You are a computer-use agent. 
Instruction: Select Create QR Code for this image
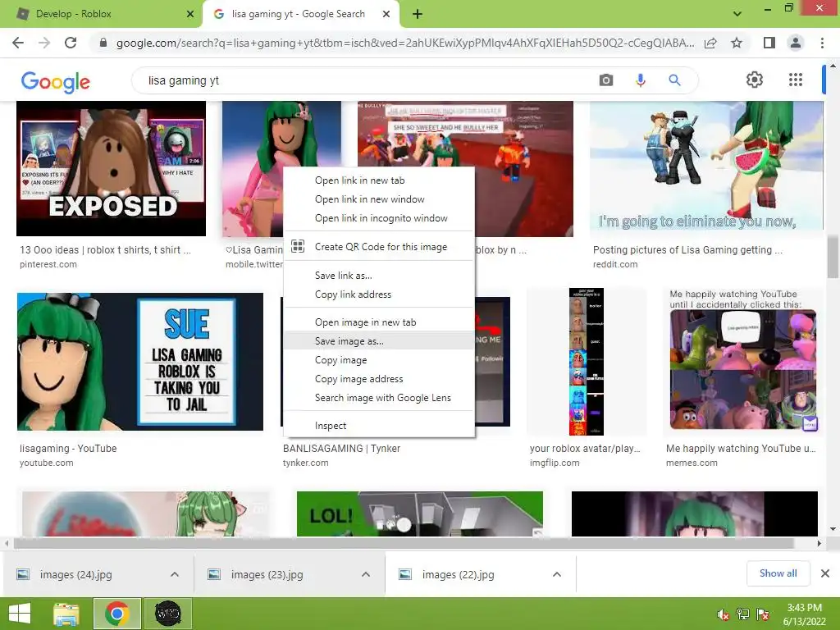click(x=379, y=246)
